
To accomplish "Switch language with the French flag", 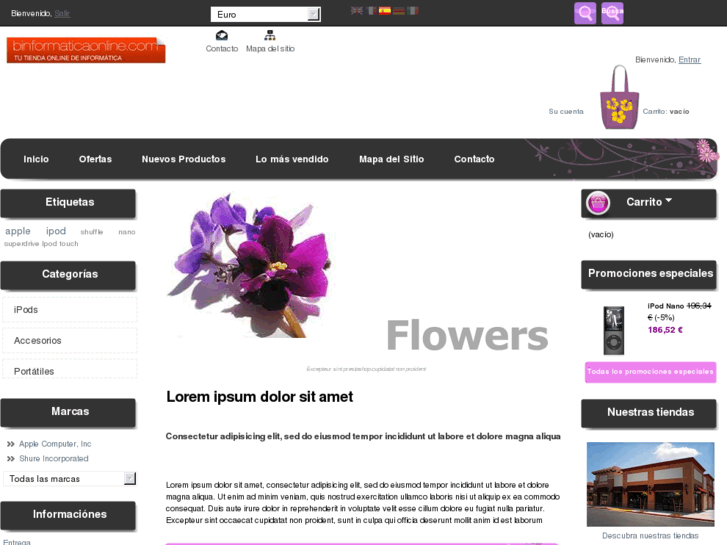I will point(370,11).
